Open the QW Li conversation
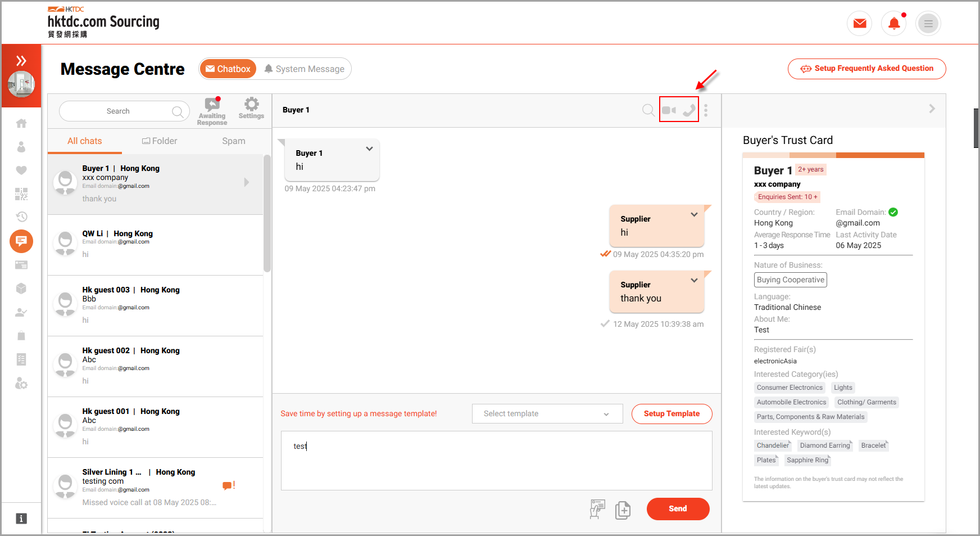980x536 pixels. [155, 245]
